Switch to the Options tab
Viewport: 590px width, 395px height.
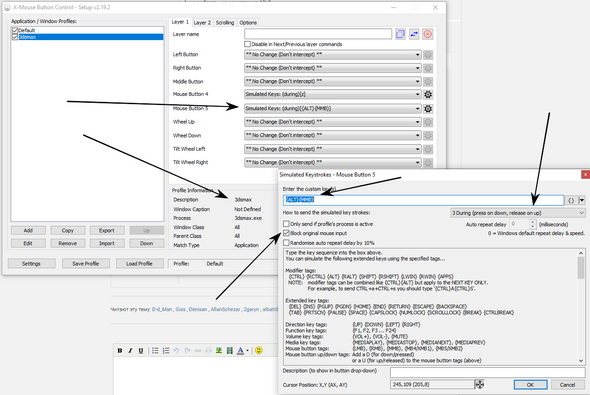pos(248,23)
